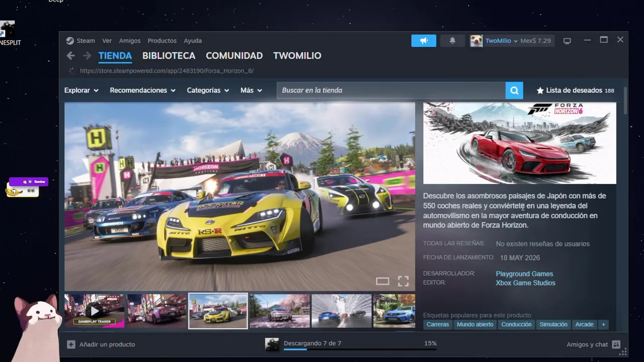This screenshot has height=362, width=644.
Task: Click the Forza Horizon 6 header image
Action: [x=520, y=143]
